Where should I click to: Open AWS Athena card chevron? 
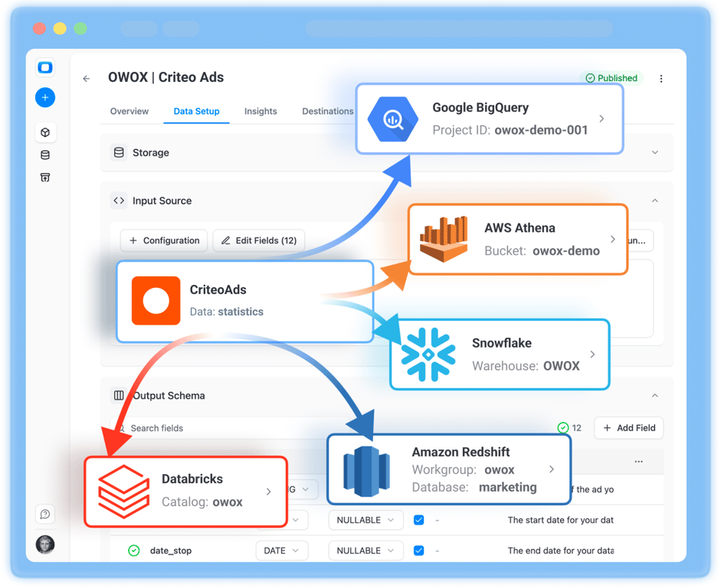[x=613, y=239]
